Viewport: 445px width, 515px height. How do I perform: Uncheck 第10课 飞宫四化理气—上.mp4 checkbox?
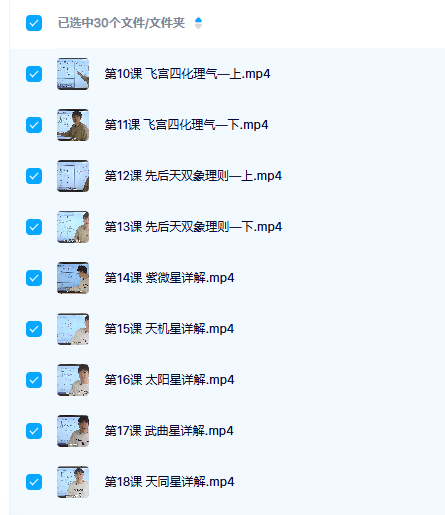[x=34, y=74]
